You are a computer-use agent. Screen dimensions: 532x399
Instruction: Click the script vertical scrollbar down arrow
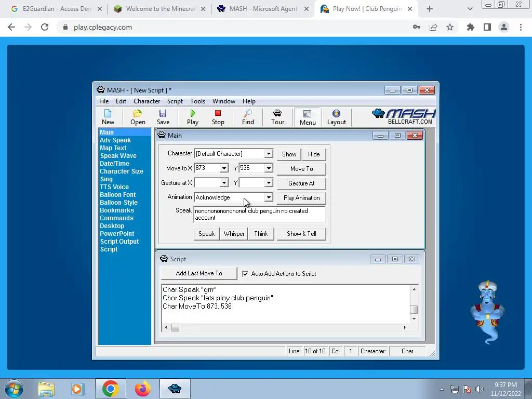click(x=414, y=318)
